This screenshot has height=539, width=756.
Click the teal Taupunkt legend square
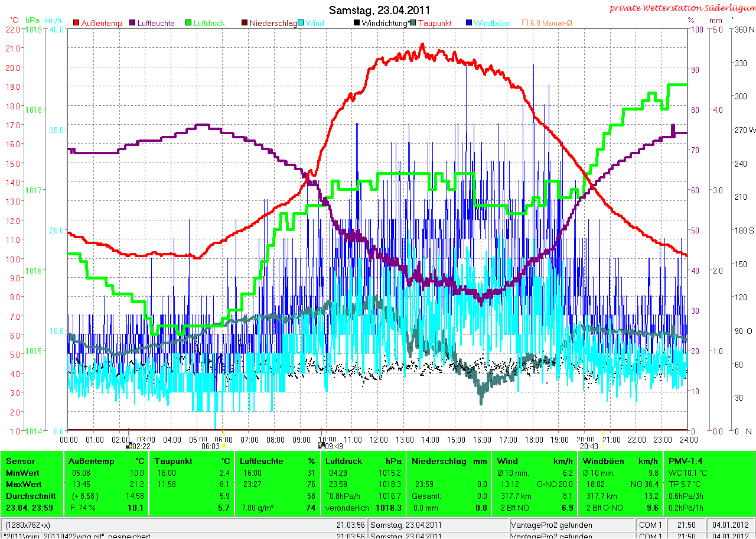(x=412, y=23)
